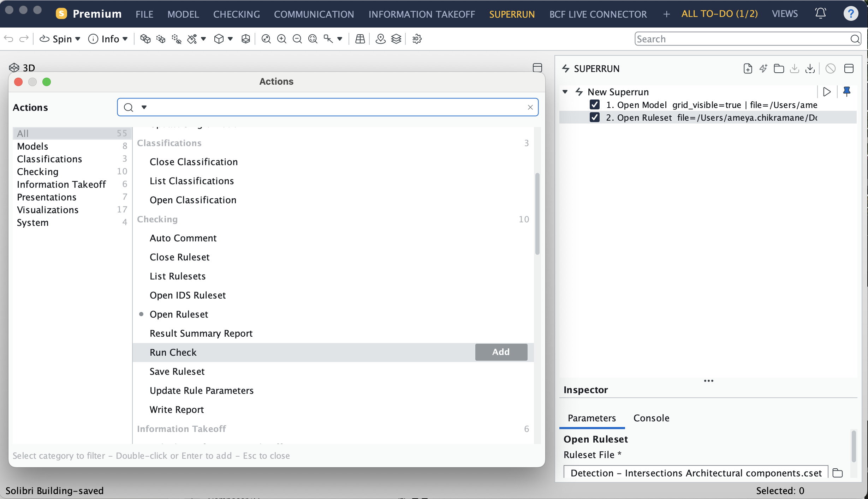Select the Info tool icon

click(x=93, y=39)
